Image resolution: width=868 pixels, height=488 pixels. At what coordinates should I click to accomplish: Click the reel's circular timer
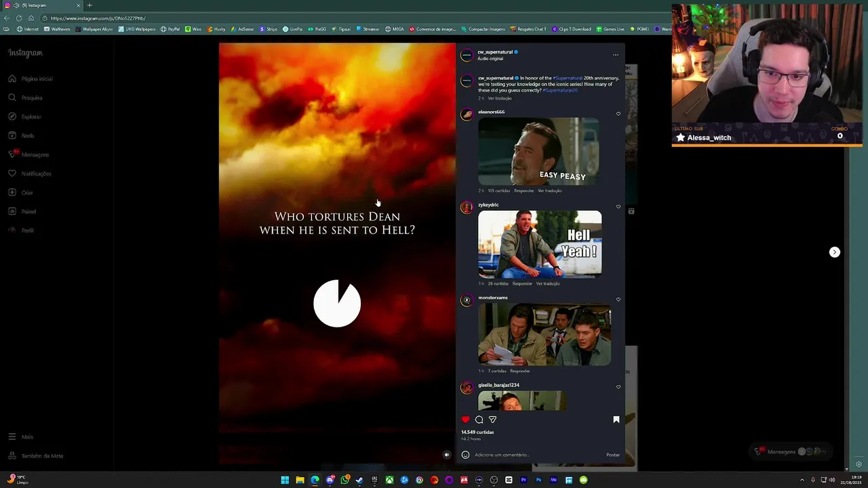click(337, 304)
